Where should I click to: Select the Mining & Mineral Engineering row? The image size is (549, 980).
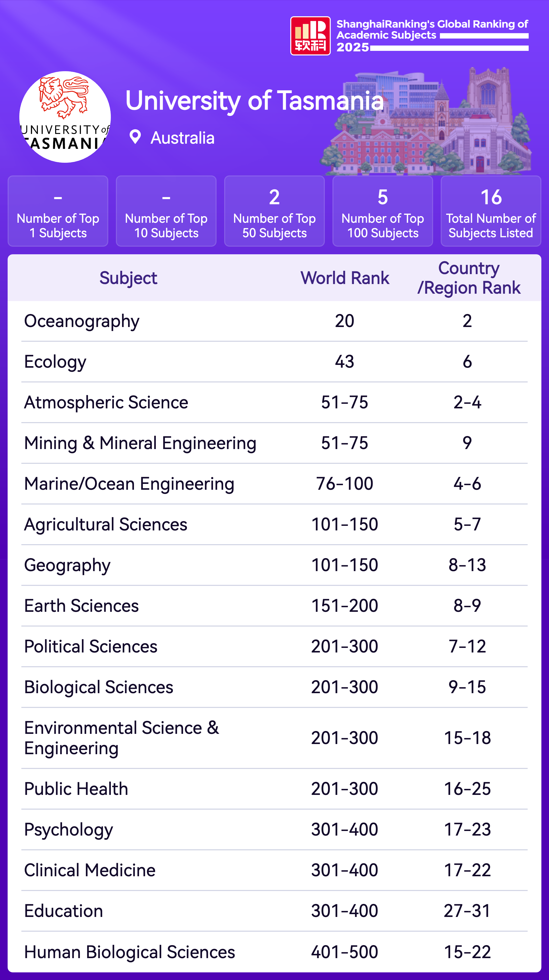click(140, 443)
